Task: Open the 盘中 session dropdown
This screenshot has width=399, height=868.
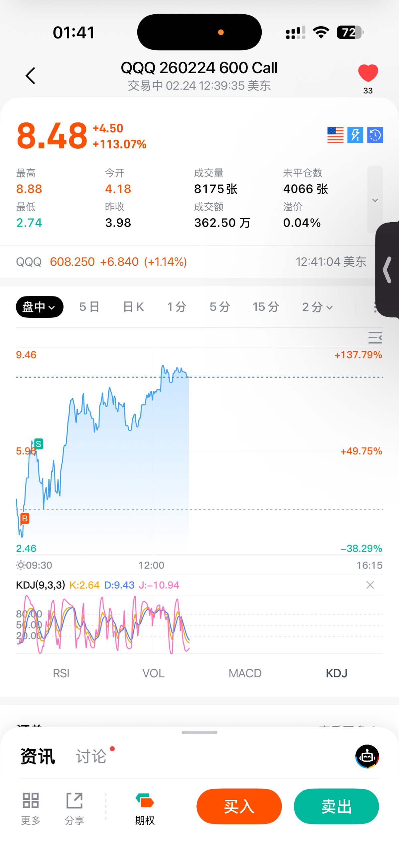Action: (x=39, y=307)
